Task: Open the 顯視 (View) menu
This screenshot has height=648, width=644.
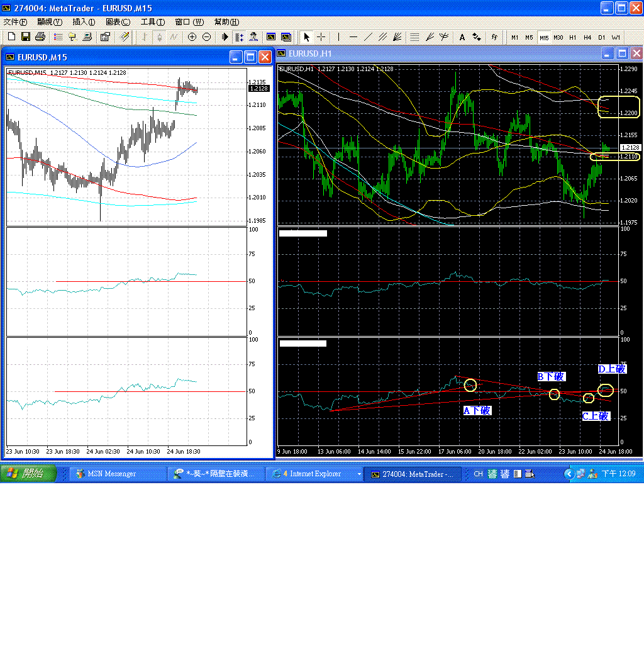Action: tap(50, 22)
